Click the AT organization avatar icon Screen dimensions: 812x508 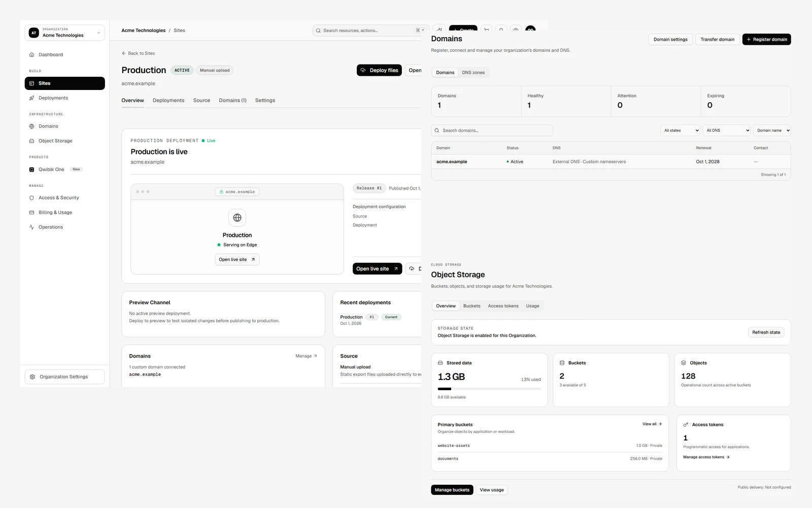34,33
